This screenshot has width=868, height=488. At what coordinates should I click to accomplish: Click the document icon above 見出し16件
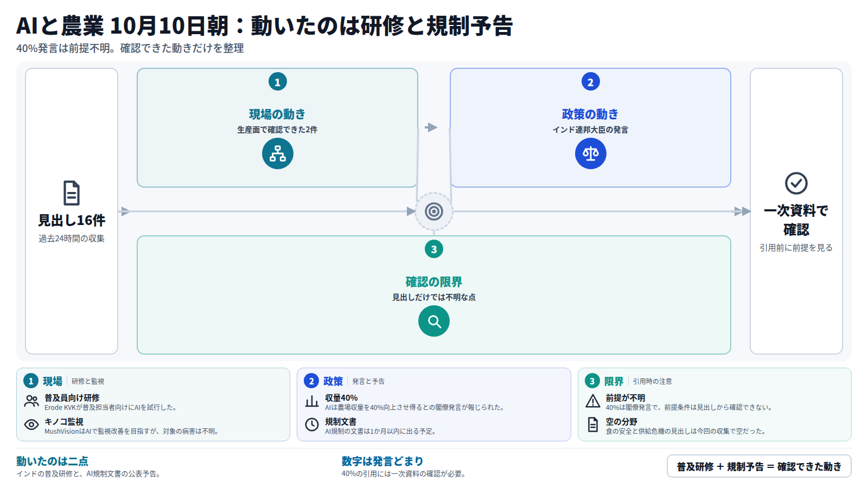click(x=72, y=193)
